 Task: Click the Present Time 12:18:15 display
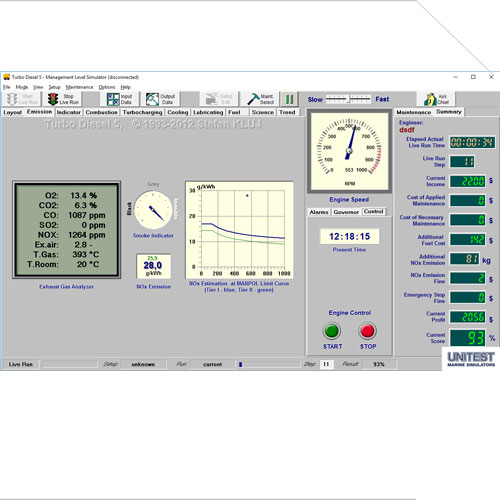pyautogui.click(x=349, y=236)
